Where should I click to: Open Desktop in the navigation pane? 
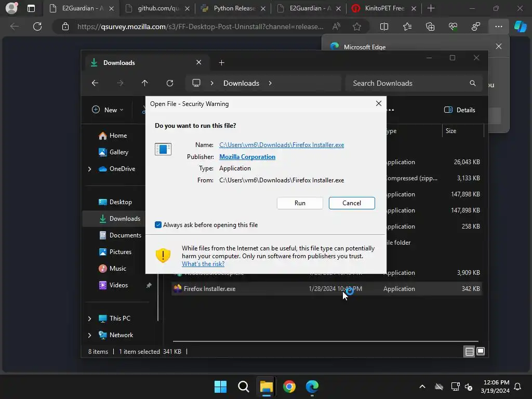click(x=115, y=202)
